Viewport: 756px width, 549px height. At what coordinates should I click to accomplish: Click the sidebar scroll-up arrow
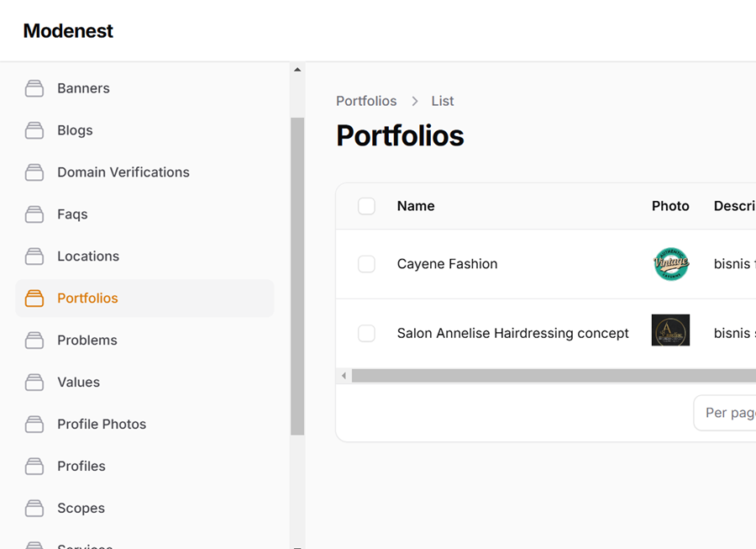point(297,70)
